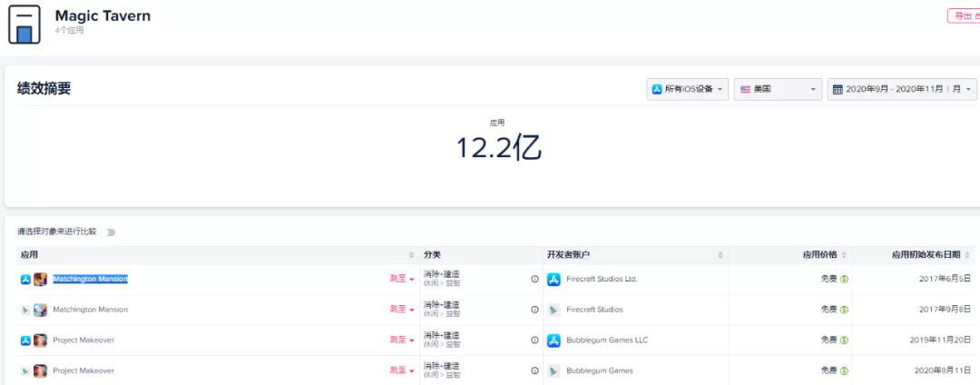Click the Magic Tavern publisher building icon
This screenshot has height=385, width=980.
click(24, 25)
